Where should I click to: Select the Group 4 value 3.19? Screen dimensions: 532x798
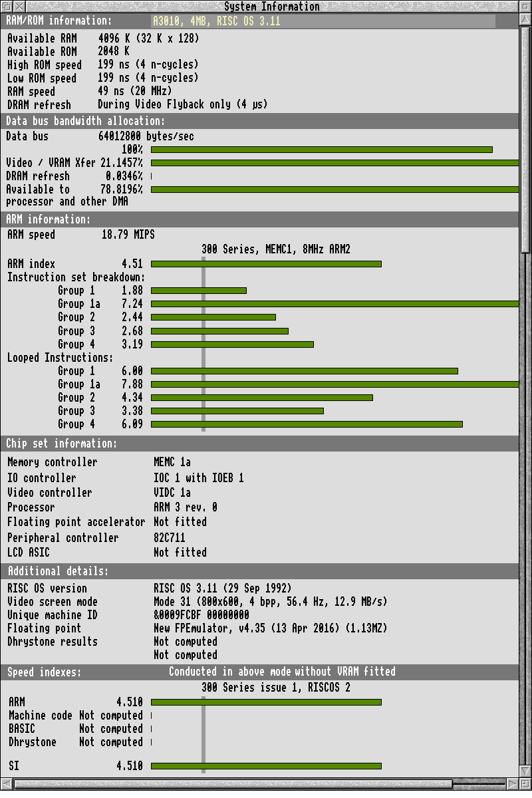click(132, 344)
